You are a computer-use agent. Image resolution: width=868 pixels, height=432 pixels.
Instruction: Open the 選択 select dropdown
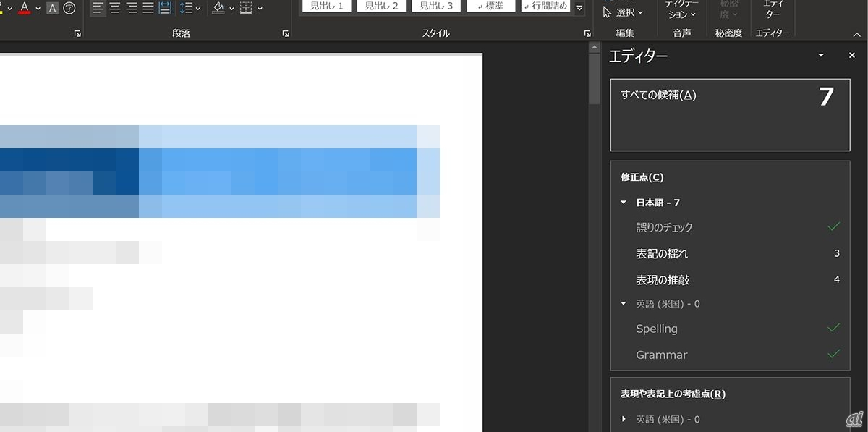tap(623, 12)
